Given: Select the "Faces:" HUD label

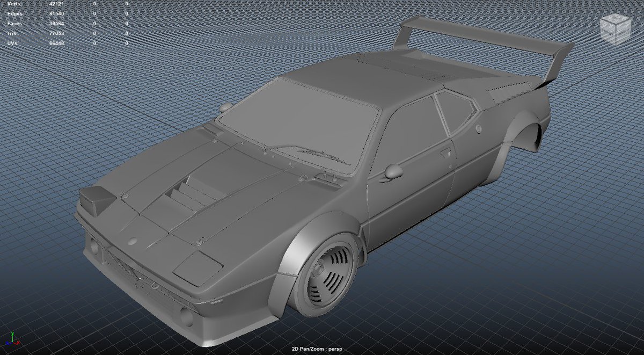Looking at the screenshot, I should point(15,24).
